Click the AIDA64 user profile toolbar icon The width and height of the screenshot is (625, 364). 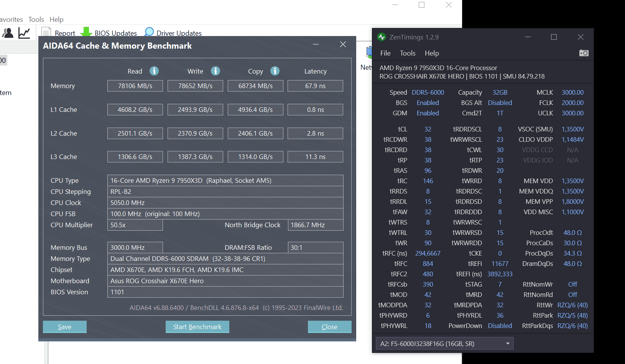pyautogui.click(x=8, y=33)
